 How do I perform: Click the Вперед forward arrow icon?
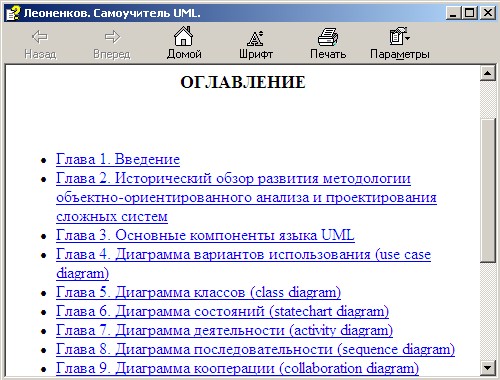coord(112,37)
